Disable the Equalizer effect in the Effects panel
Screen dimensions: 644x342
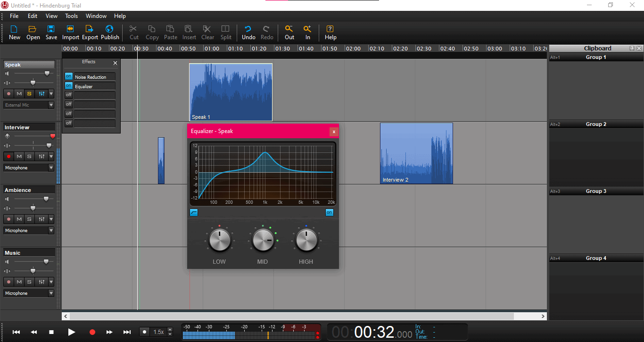(x=68, y=85)
